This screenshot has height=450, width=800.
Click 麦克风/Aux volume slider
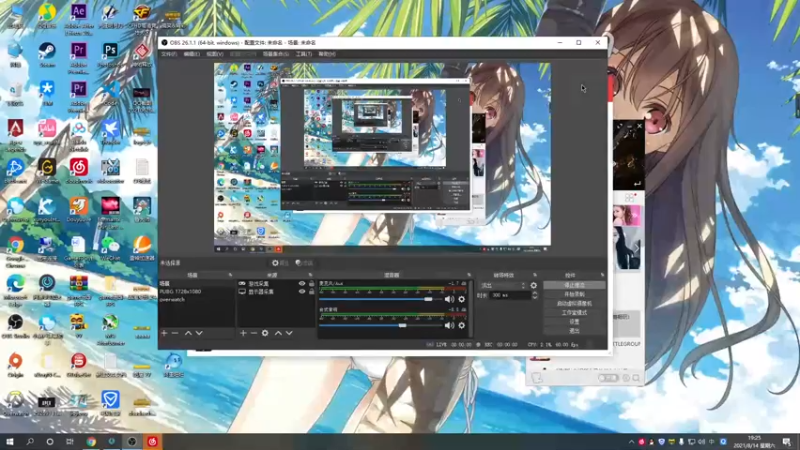[x=380, y=299]
